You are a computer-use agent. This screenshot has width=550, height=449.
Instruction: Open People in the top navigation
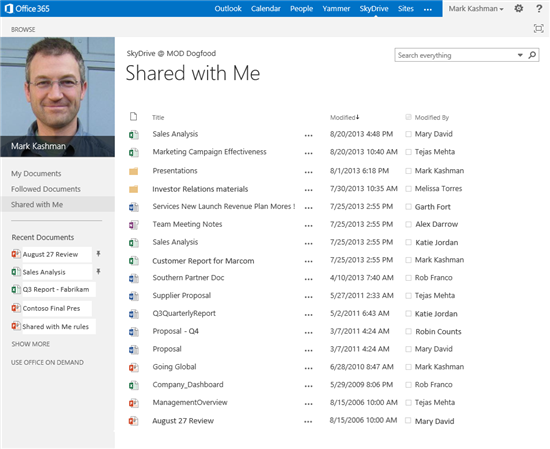tap(301, 8)
